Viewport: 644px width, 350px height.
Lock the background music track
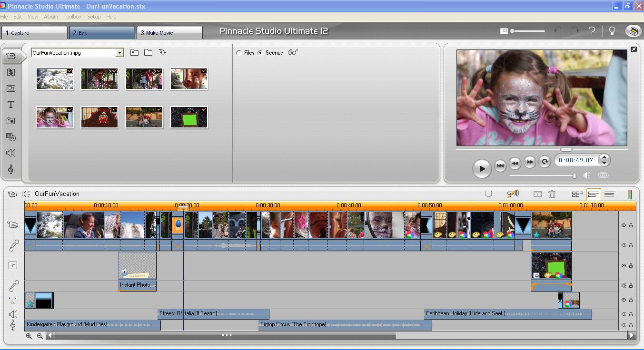coord(631,325)
